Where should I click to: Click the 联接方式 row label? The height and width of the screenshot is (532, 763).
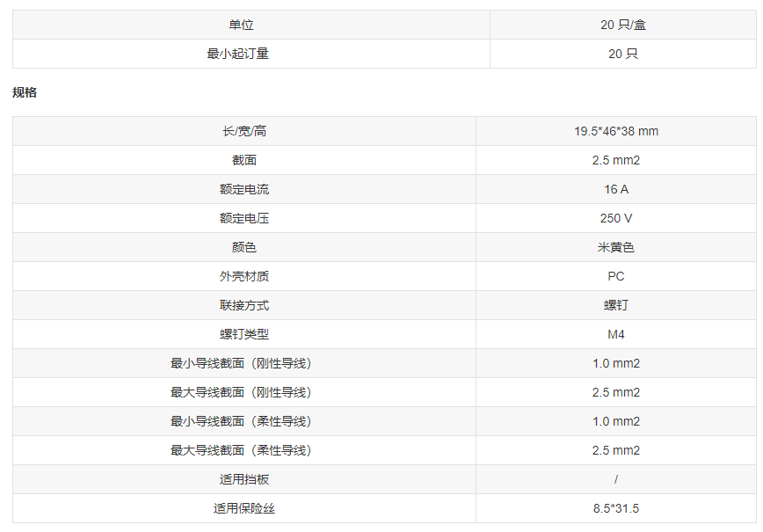click(244, 305)
